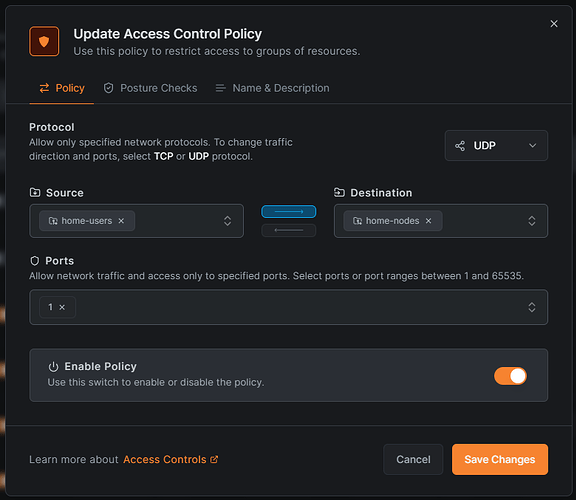Select the source-to-destination direction arrow

click(x=289, y=212)
